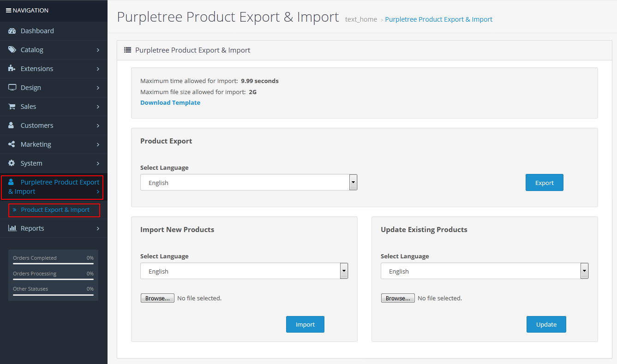Select the Catalog icon in the sidebar
This screenshot has height=364, width=617.
pos(12,49)
